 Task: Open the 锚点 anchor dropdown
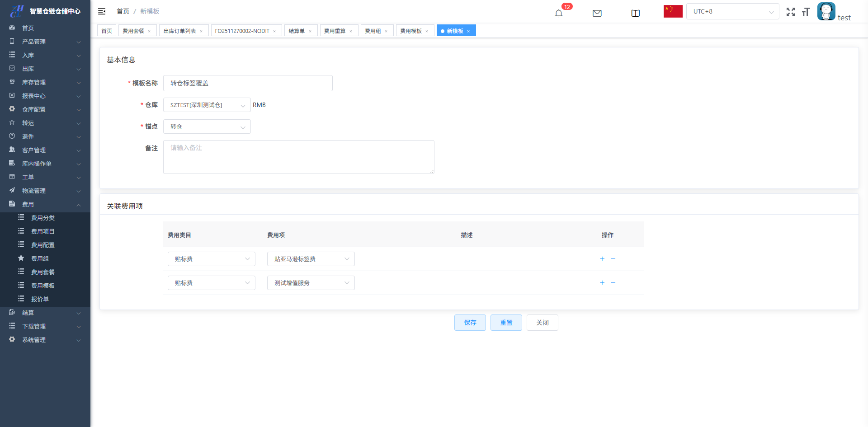(x=207, y=127)
